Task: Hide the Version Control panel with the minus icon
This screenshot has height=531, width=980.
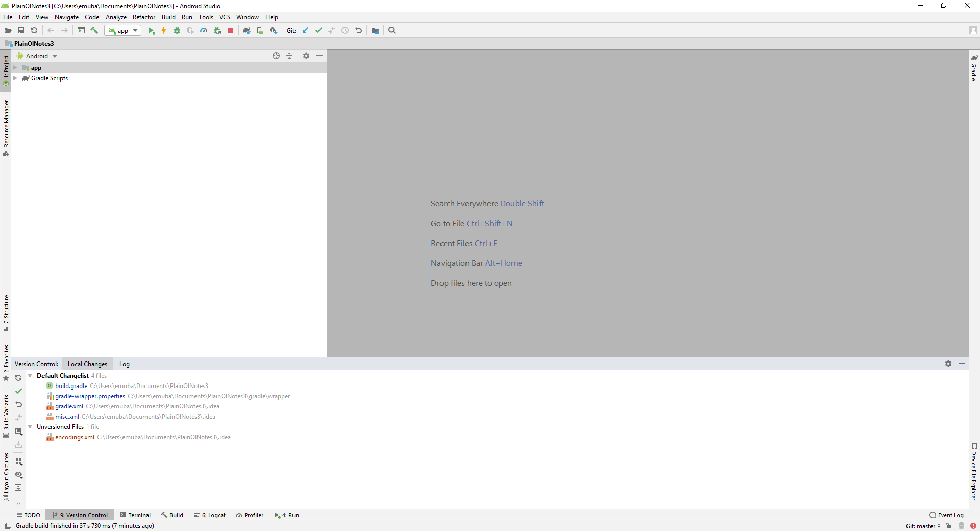Action: point(962,364)
